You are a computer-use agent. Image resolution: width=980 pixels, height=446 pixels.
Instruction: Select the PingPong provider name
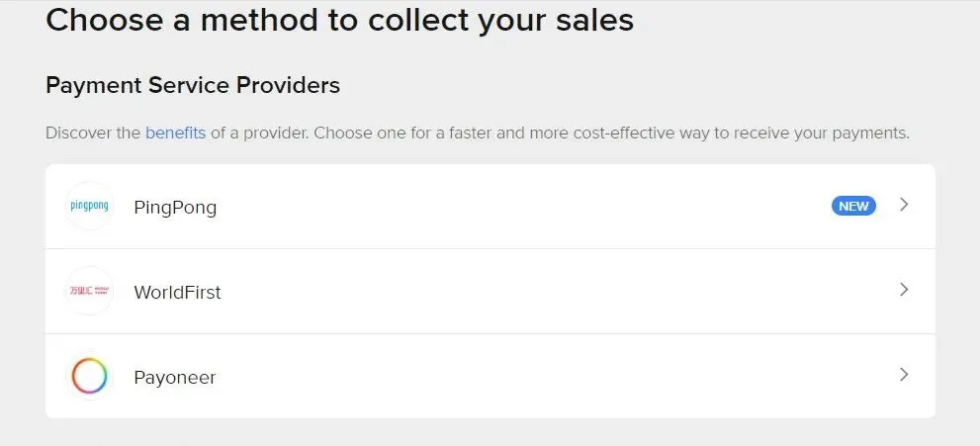pos(175,208)
